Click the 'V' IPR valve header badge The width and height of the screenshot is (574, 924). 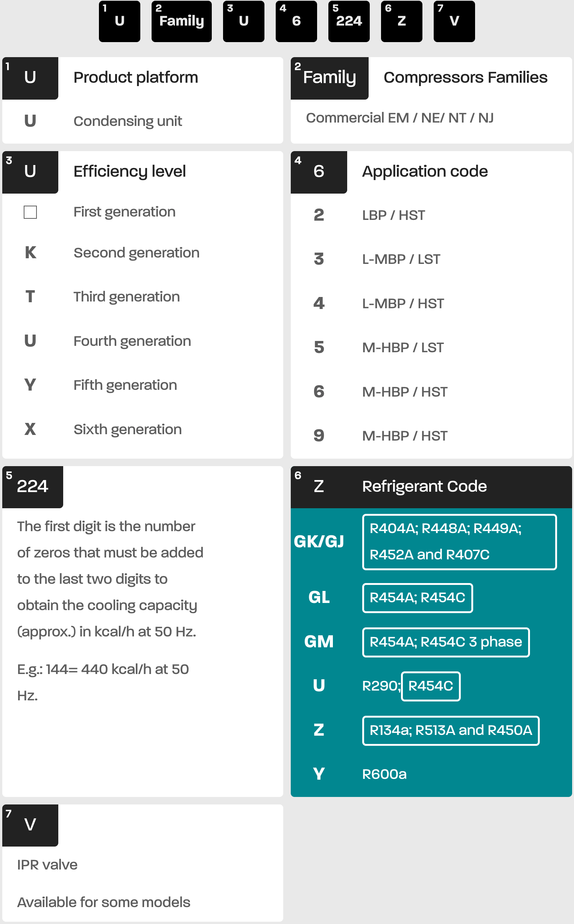(30, 825)
